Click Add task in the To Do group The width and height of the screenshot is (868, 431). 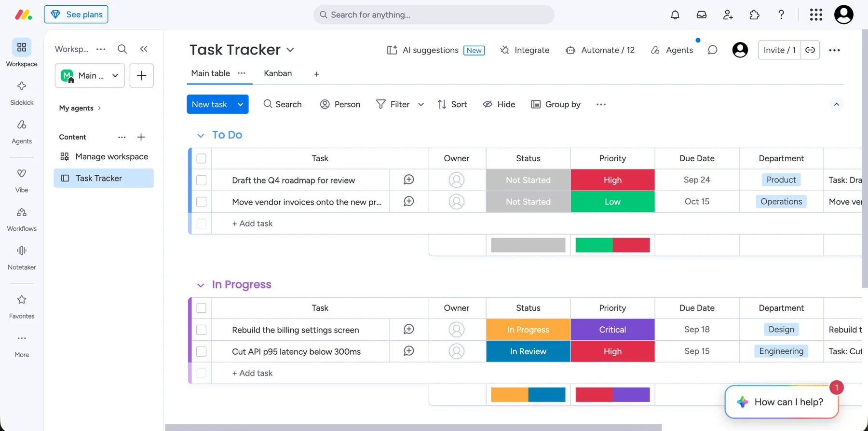click(x=252, y=223)
